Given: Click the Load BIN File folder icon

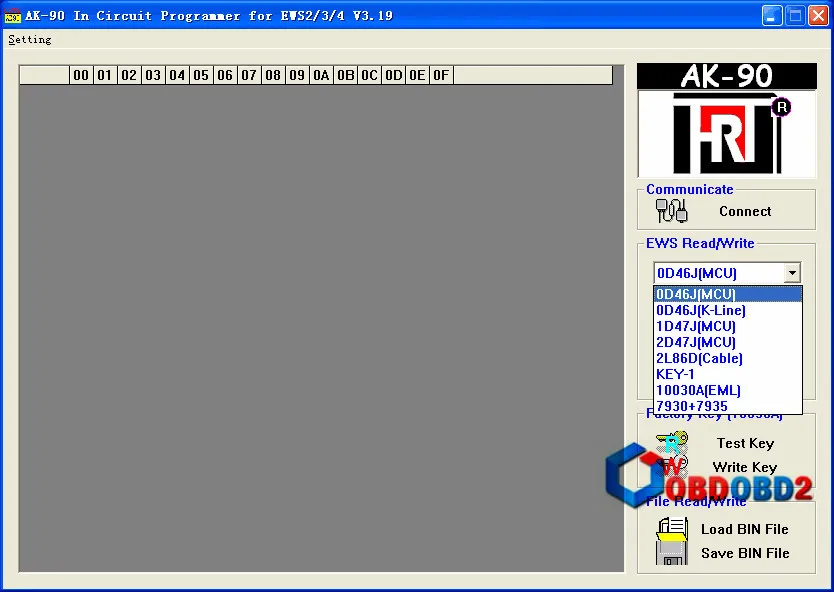Looking at the screenshot, I should [672, 529].
